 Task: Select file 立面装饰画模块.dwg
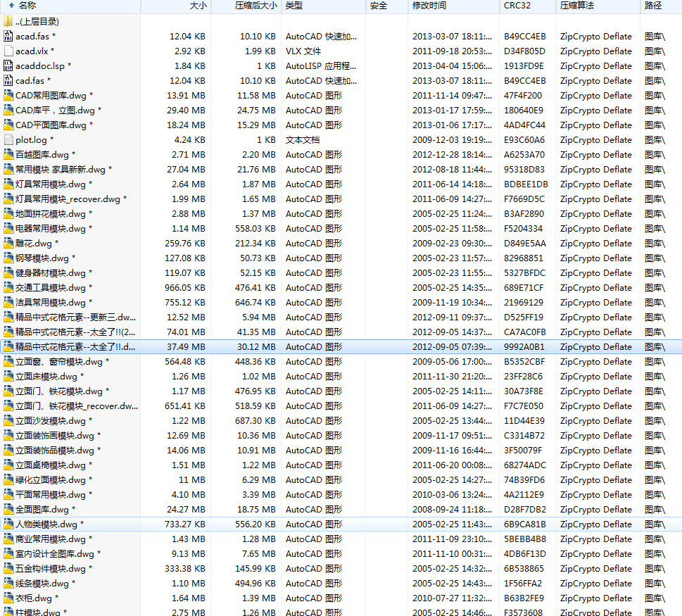click(58, 436)
